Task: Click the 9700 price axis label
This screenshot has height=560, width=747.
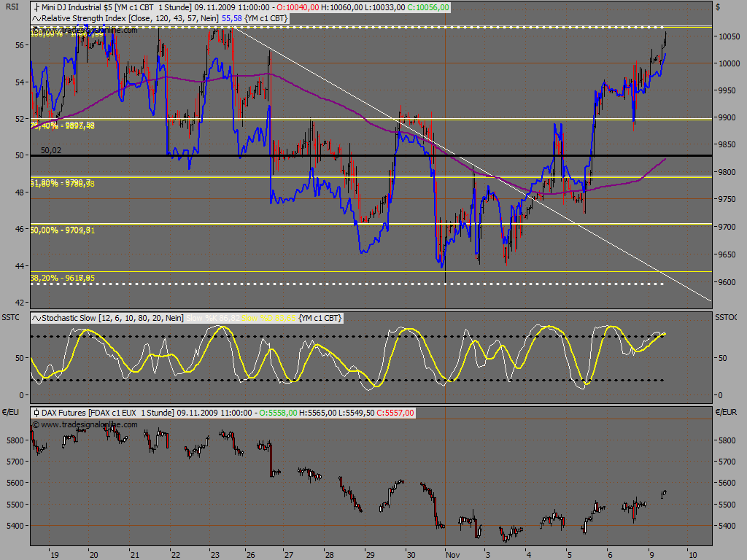Action: pos(727,227)
